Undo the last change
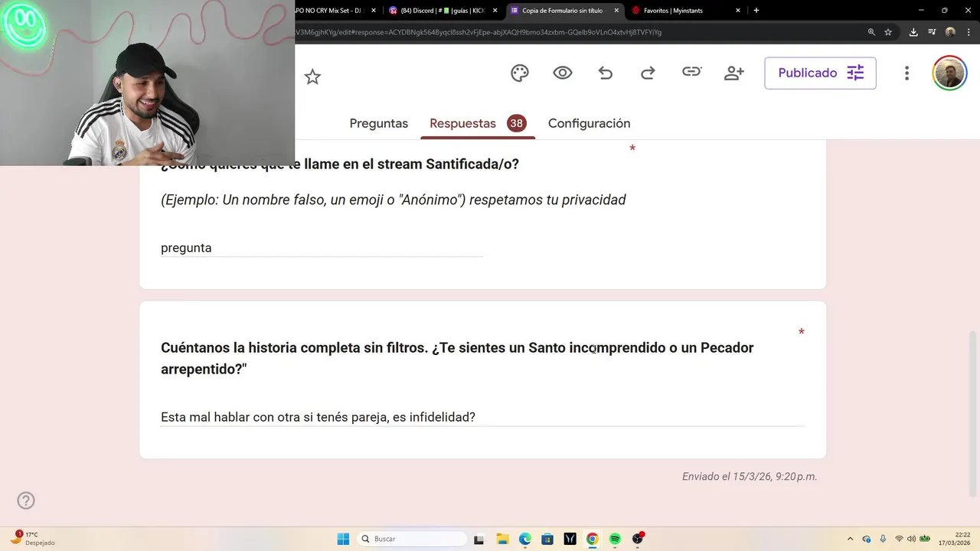The width and height of the screenshot is (980, 551). point(606,73)
